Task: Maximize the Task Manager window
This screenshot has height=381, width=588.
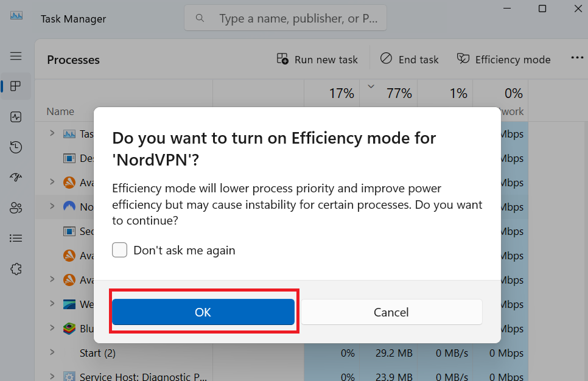Action: coord(542,9)
